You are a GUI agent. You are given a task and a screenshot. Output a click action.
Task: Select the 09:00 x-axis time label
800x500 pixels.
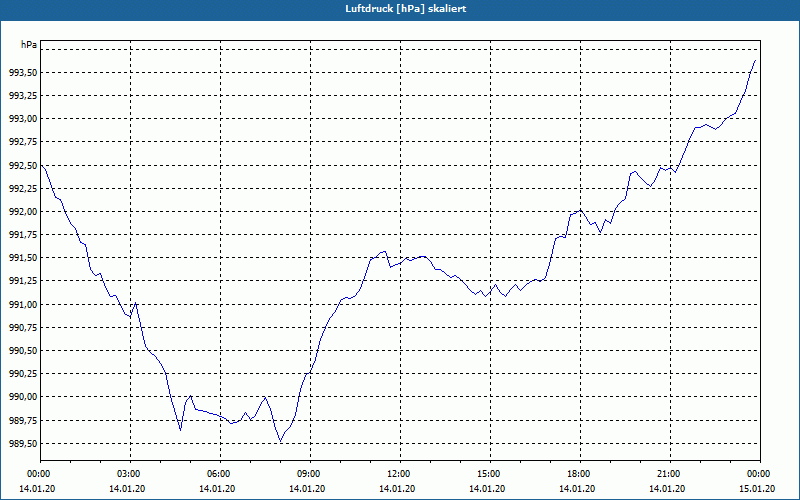307,474
